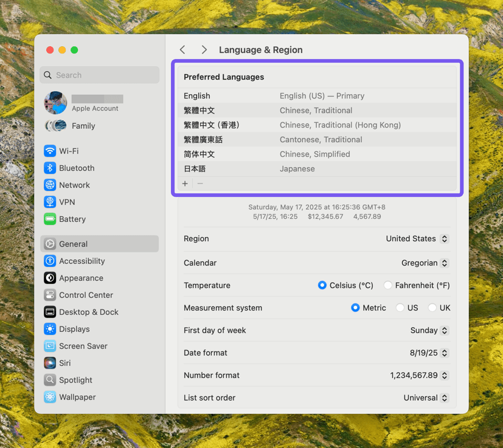Image resolution: width=503 pixels, height=448 pixels.
Task: Add a language with the plus button
Action: click(x=185, y=184)
